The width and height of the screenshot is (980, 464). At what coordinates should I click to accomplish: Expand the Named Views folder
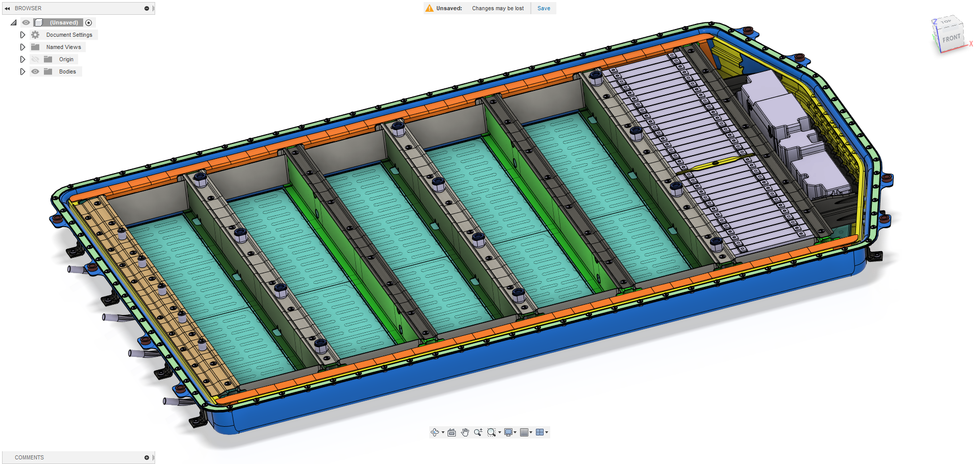(x=22, y=47)
